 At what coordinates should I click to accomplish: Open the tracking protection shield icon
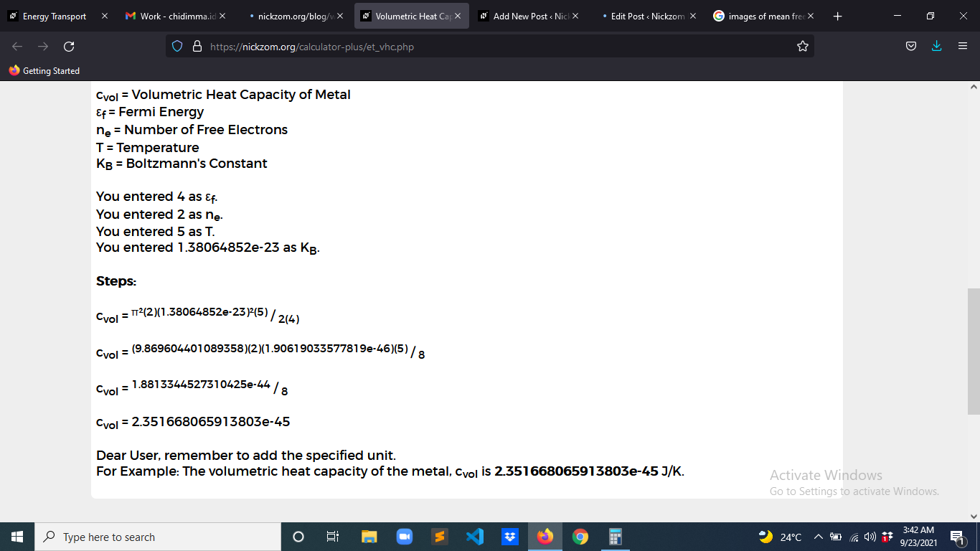pyautogui.click(x=178, y=47)
